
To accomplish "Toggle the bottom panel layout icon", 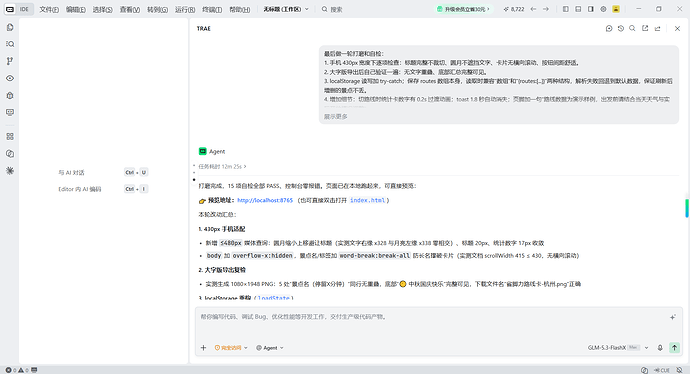I will pos(578,9).
